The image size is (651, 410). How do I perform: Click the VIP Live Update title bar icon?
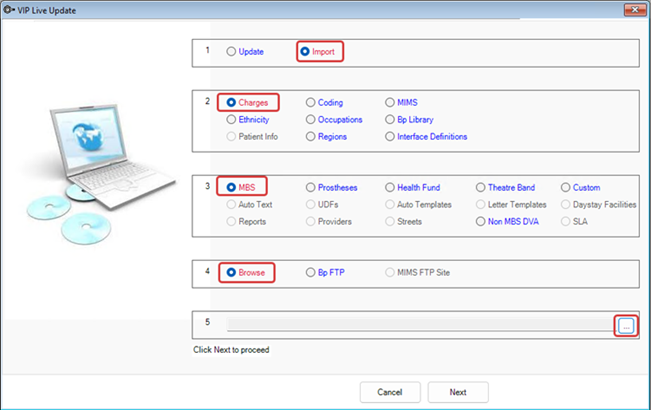click(9, 10)
